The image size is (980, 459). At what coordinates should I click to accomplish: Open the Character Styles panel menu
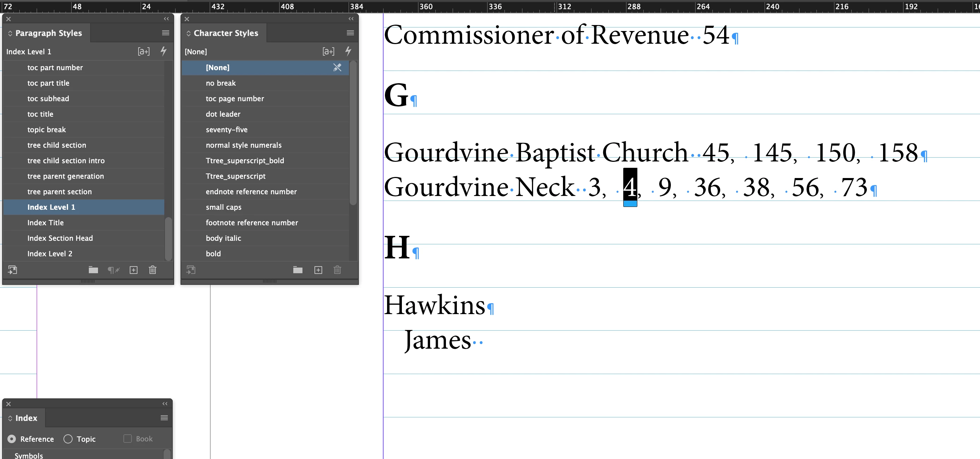350,33
